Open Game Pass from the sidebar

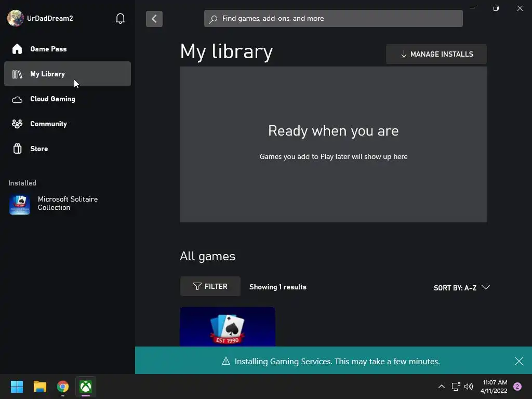68,49
